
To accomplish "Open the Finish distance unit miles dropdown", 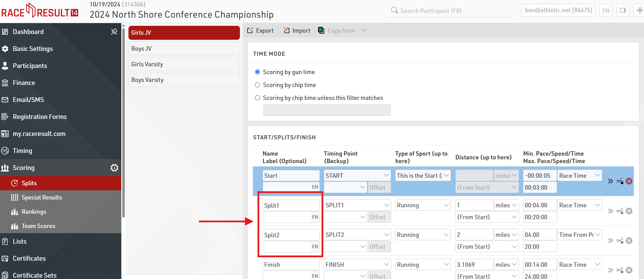I will 506,264.
